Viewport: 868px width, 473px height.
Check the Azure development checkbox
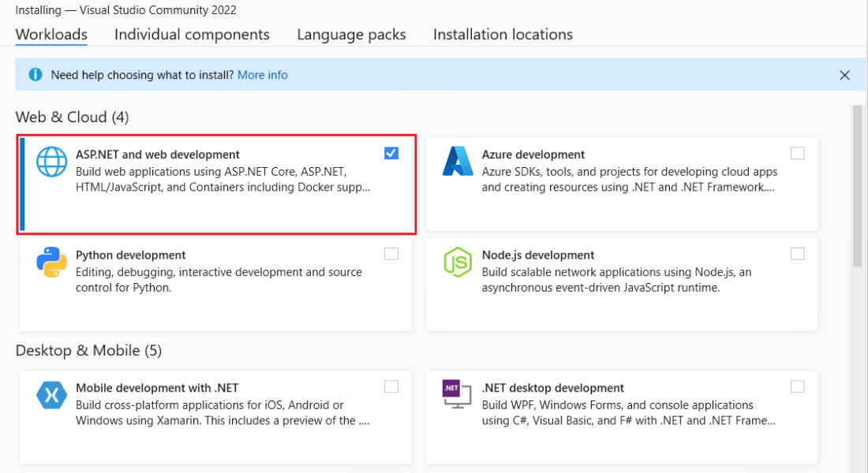pyautogui.click(x=798, y=153)
